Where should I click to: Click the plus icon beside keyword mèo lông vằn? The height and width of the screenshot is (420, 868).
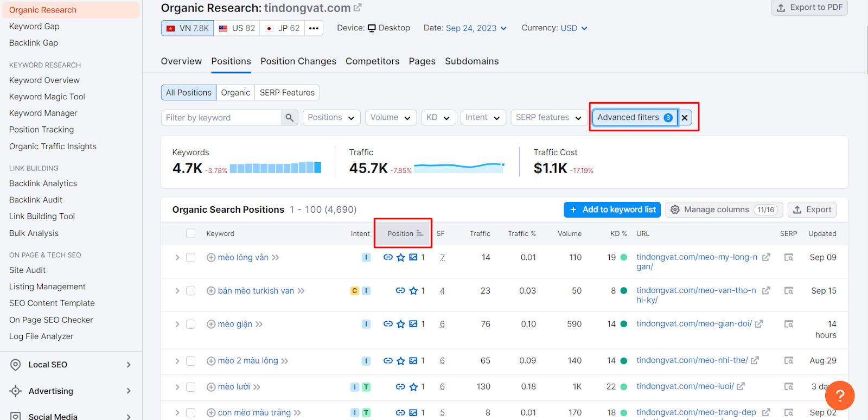pos(211,258)
